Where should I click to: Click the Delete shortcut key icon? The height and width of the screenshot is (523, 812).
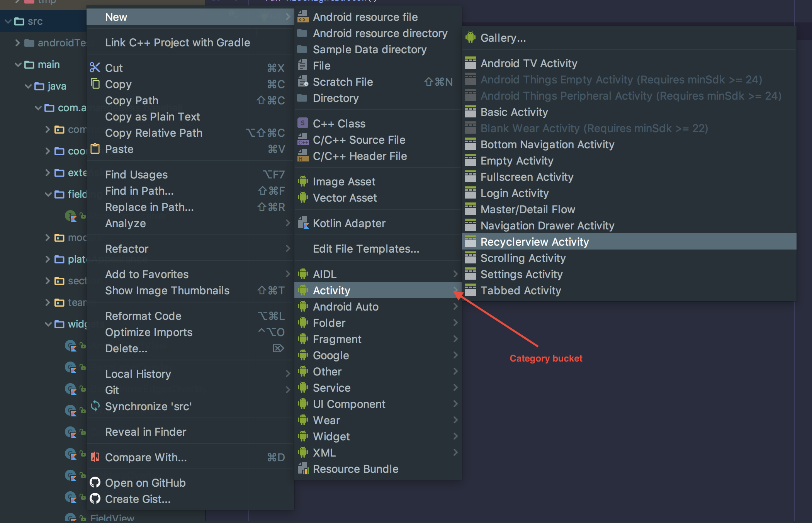278,348
